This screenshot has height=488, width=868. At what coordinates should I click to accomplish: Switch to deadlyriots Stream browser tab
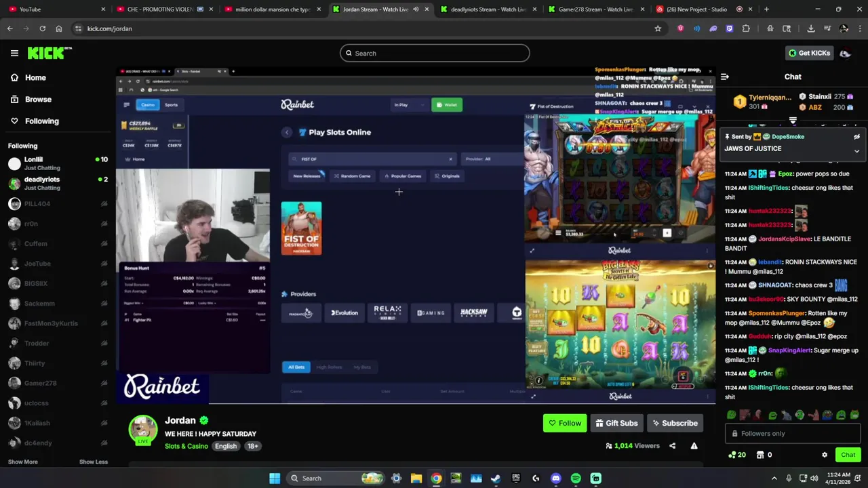(x=488, y=9)
